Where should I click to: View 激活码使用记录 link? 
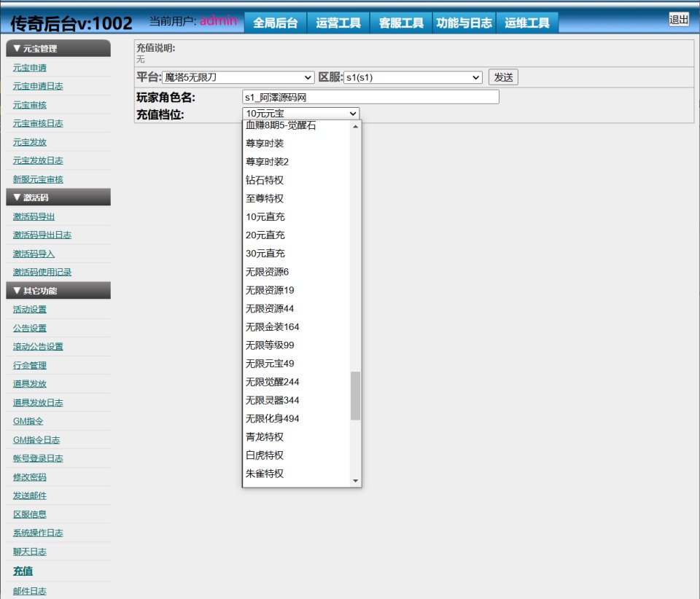point(42,272)
